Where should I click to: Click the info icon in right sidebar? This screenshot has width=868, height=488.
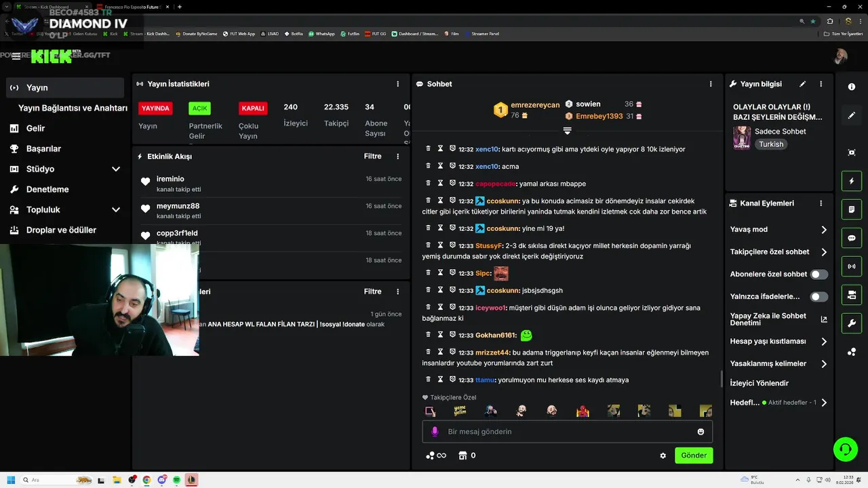852,87
